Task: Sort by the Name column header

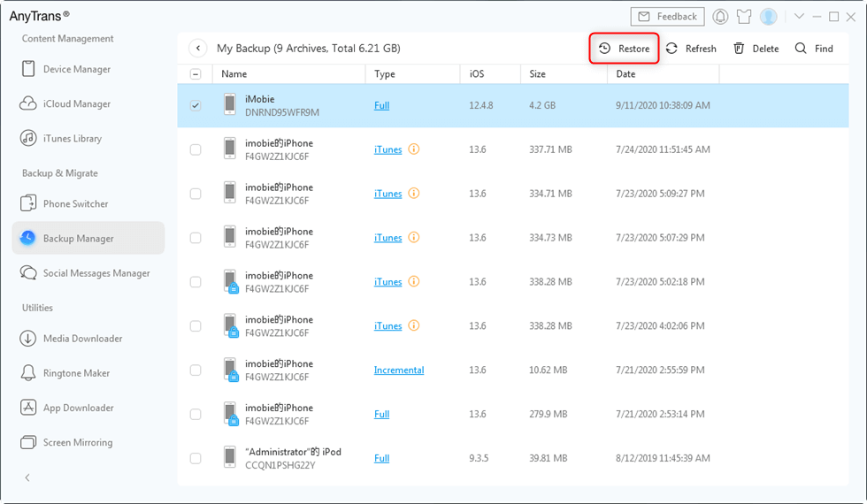Action: 234,74
